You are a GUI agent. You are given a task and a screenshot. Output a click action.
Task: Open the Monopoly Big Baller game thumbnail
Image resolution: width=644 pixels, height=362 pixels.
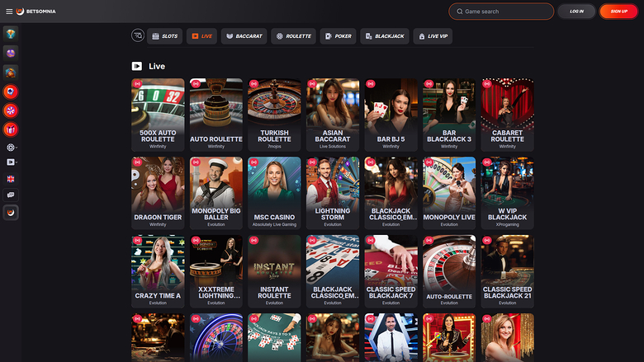(215, 185)
